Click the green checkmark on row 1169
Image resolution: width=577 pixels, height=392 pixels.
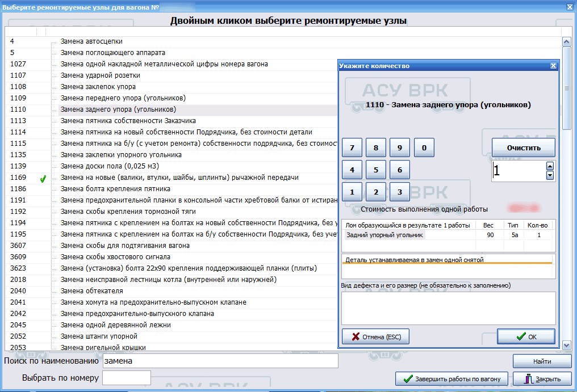click(x=43, y=179)
